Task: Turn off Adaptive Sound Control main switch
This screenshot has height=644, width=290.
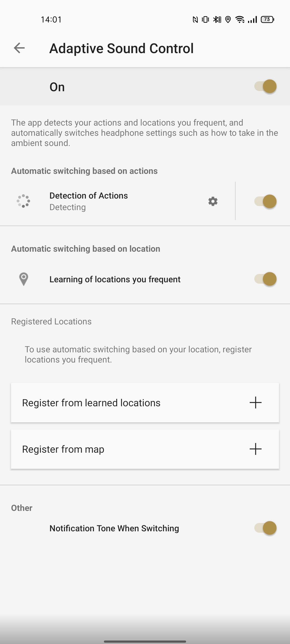Action: (x=266, y=86)
